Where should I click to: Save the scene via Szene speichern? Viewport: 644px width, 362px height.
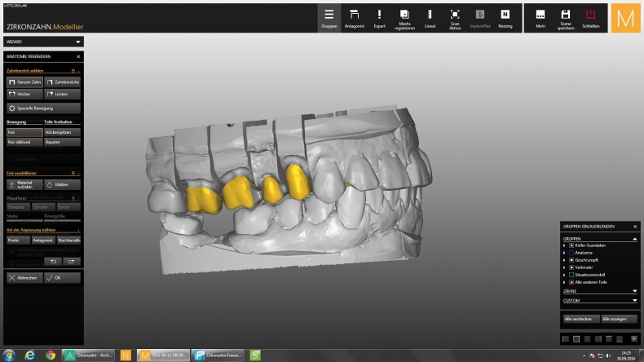(x=566, y=19)
